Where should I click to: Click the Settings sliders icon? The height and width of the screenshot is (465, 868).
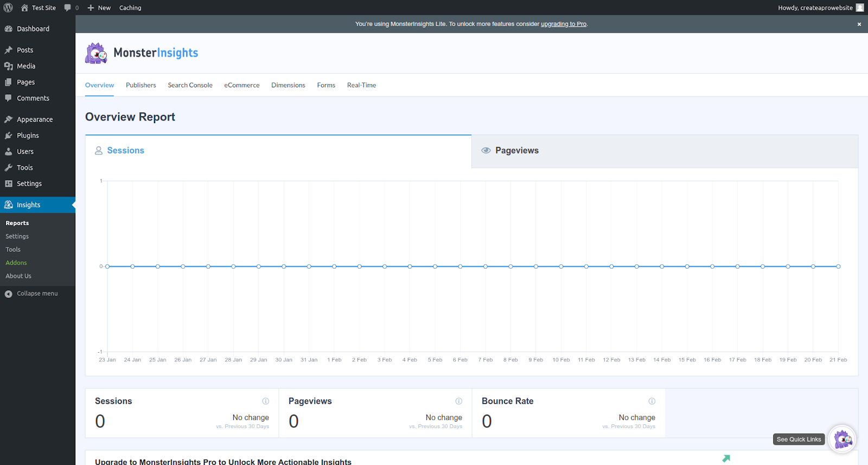[9, 183]
